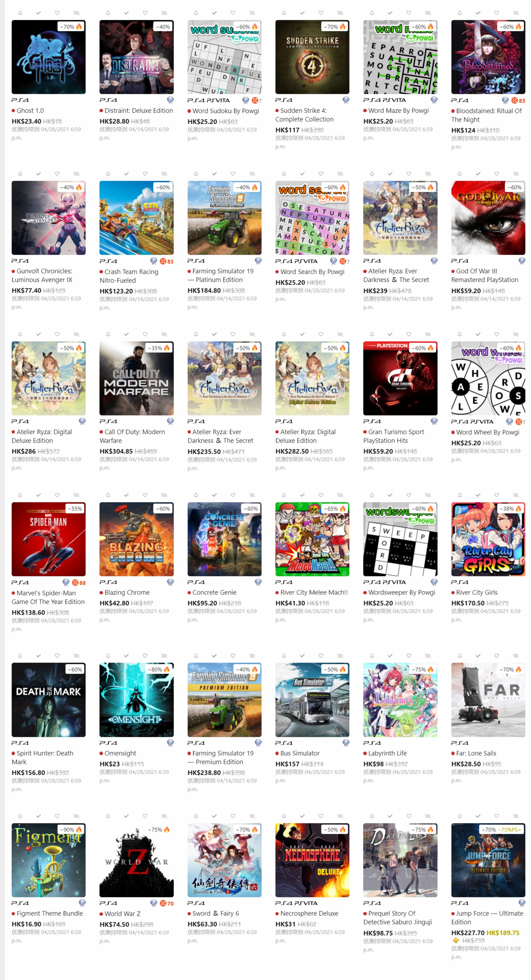Click the Metacritic 88 badge under Spider-Man

click(x=79, y=583)
